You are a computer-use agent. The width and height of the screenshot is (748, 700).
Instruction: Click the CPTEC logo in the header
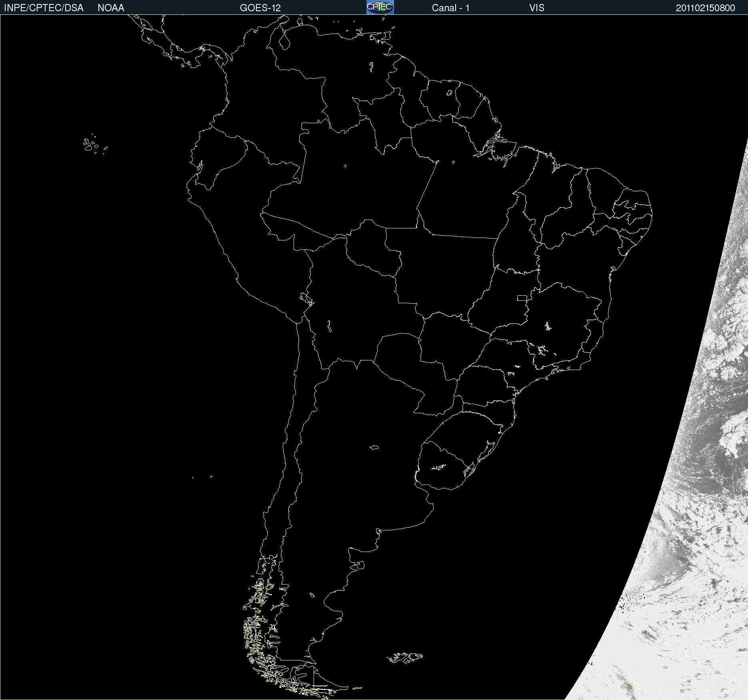pos(380,7)
